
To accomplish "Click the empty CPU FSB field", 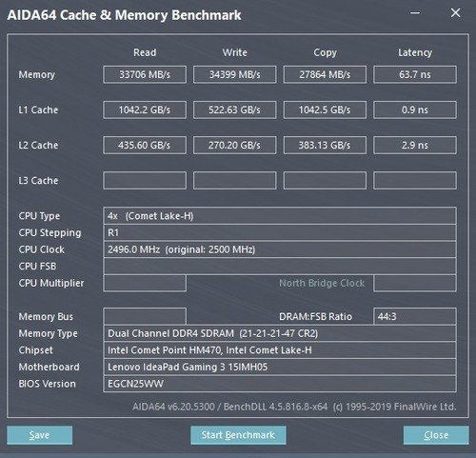I will tap(280, 267).
